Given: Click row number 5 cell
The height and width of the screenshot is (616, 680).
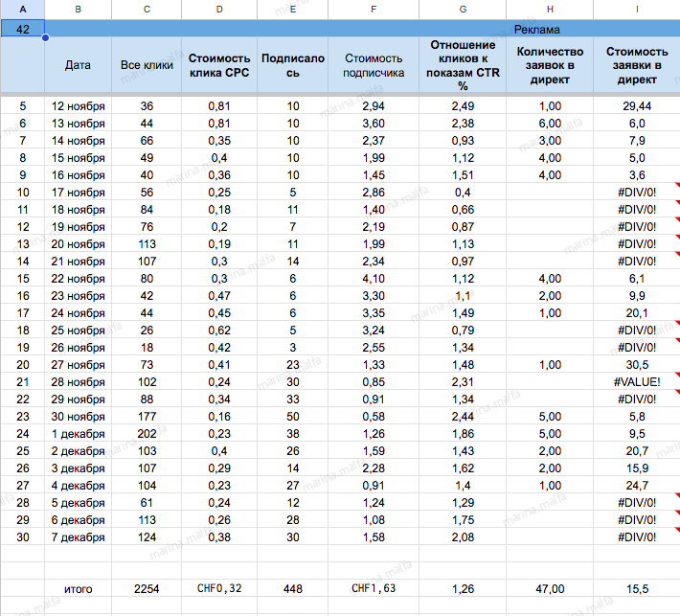Looking at the screenshot, I should coord(23,105).
